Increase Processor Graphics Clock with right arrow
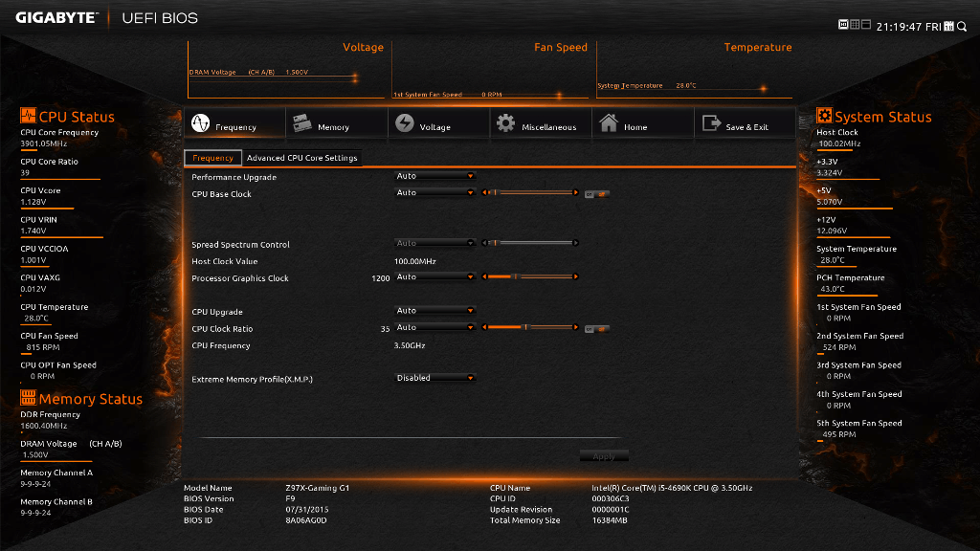 [x=575, y=276]
